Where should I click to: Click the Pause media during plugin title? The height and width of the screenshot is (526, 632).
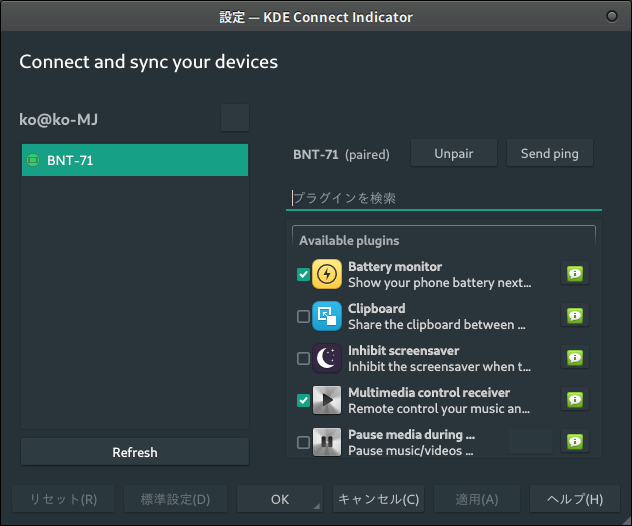point(412,435)
